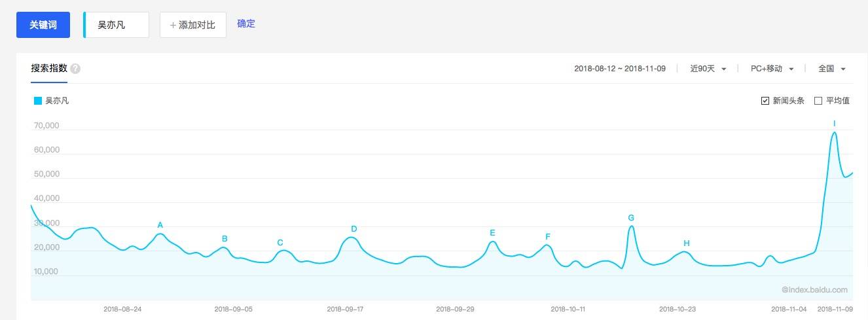Click the 添加对比 button
This screenshot has height=320, width=868.
(x=193, y=25)
